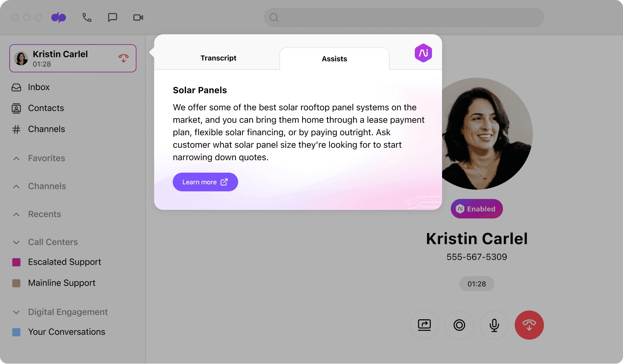
Task: Open the Inbox
Action: 39,87
